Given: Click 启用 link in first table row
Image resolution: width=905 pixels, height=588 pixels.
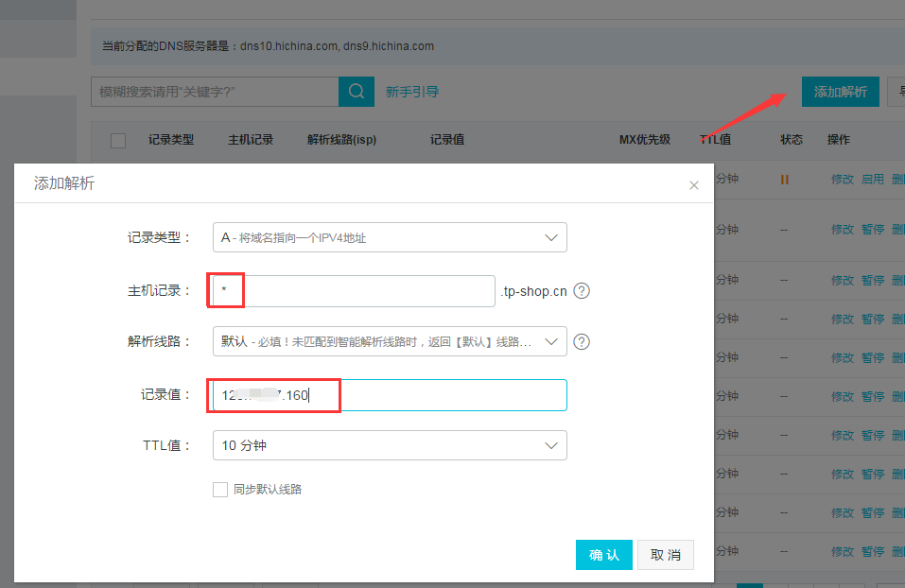Looking at the screenshot, I should pos(872,179).
